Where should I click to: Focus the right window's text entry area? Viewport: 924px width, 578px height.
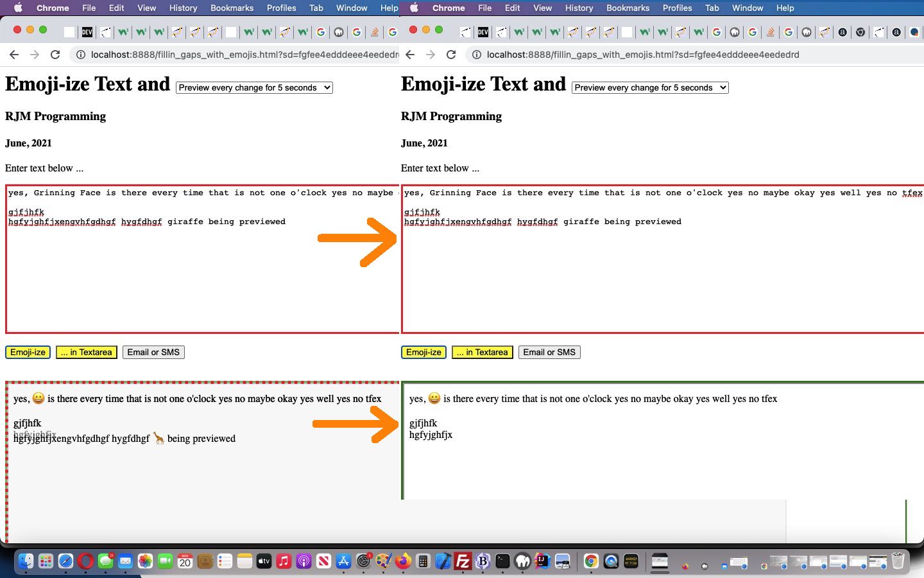point(661,276)
